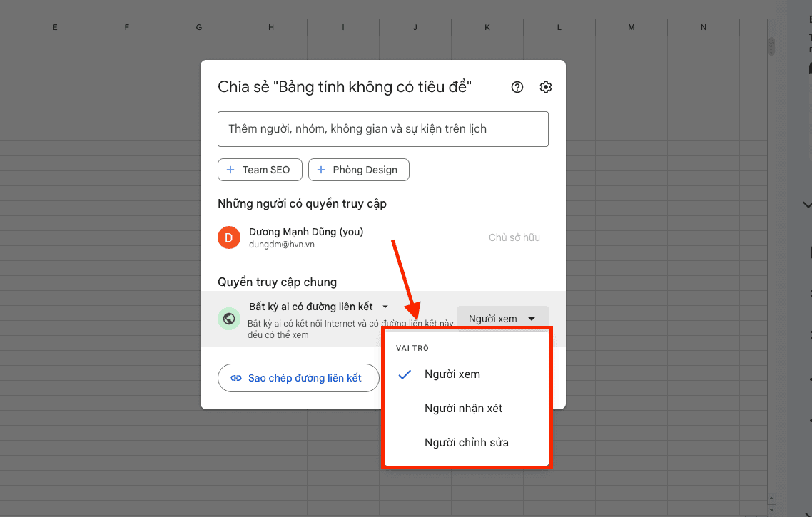Open sharing settings via the gear icon

click(545, 86)
